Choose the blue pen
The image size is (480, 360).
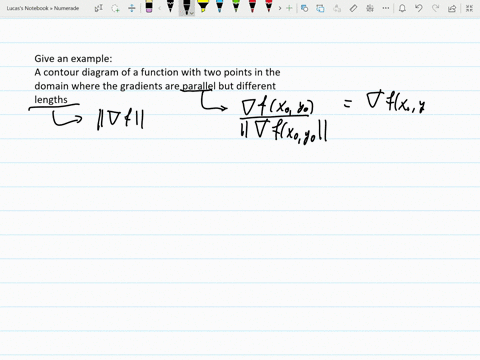click(219, 7)
